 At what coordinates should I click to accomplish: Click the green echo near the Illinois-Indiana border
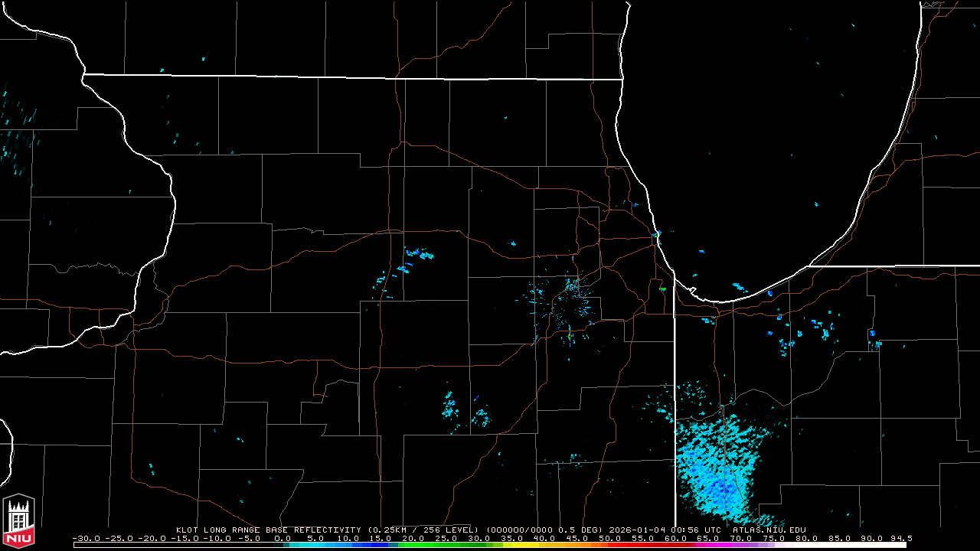[662, 289]
